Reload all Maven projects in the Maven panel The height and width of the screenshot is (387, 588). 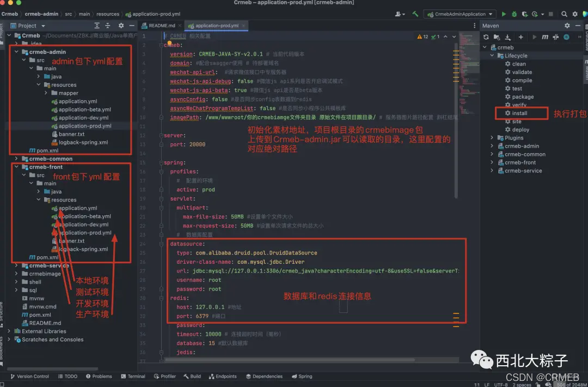click(x=486, y=37)
